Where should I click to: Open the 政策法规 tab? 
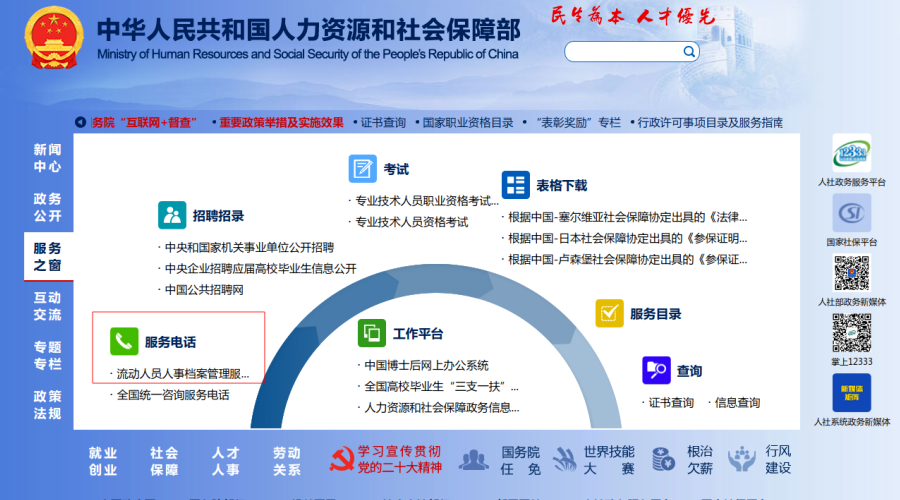(47, 405)
